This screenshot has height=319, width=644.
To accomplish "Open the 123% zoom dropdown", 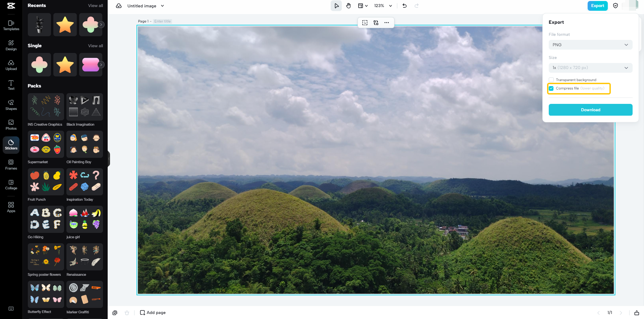I will click(383, 6).
